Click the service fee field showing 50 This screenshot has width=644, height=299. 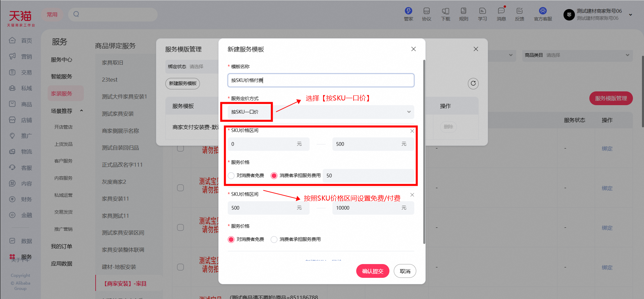coord(368,176)
